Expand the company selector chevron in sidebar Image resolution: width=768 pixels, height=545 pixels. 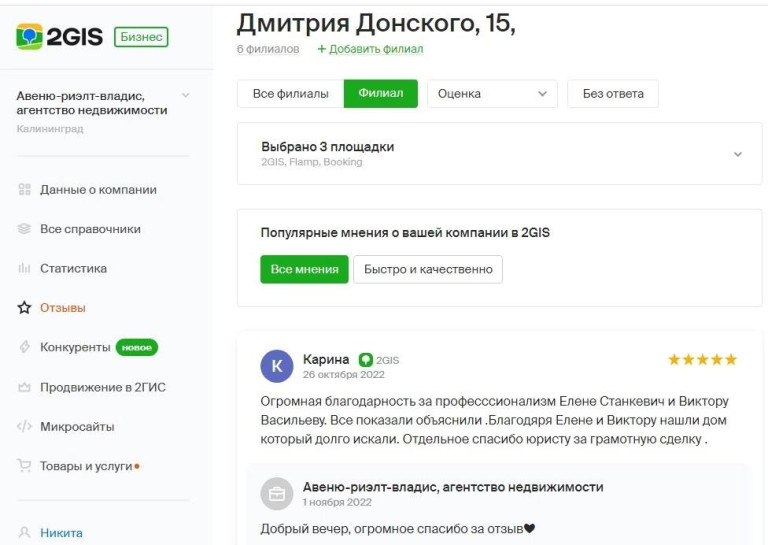pos(186,95)
